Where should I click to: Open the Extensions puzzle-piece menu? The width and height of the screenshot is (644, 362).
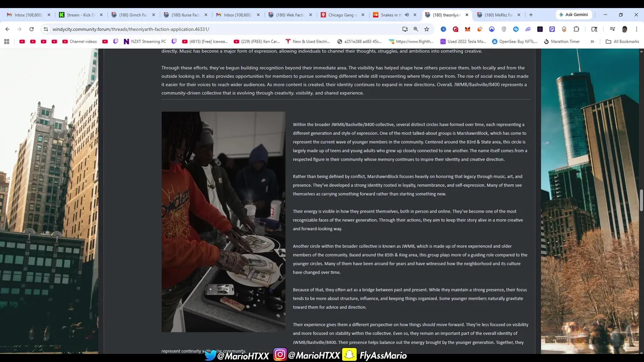576,29
